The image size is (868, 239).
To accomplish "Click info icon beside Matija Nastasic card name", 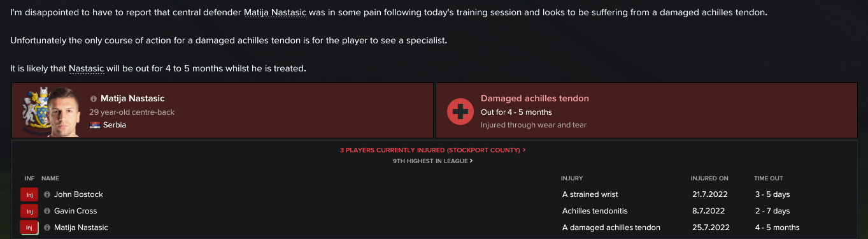I will [x=94, y=99].
